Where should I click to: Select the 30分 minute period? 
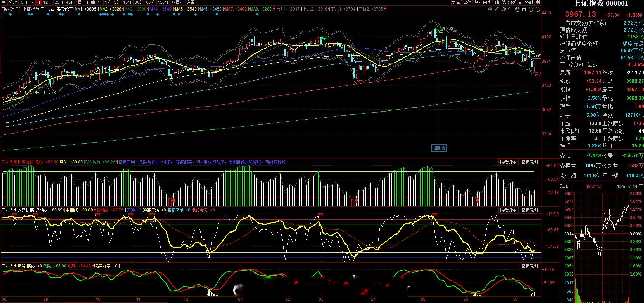pos(139,2)
